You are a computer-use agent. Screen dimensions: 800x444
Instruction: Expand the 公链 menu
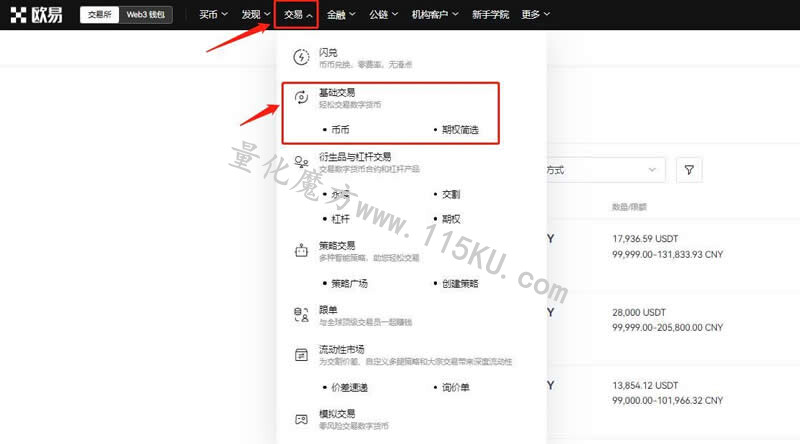[x=383, y=15]
